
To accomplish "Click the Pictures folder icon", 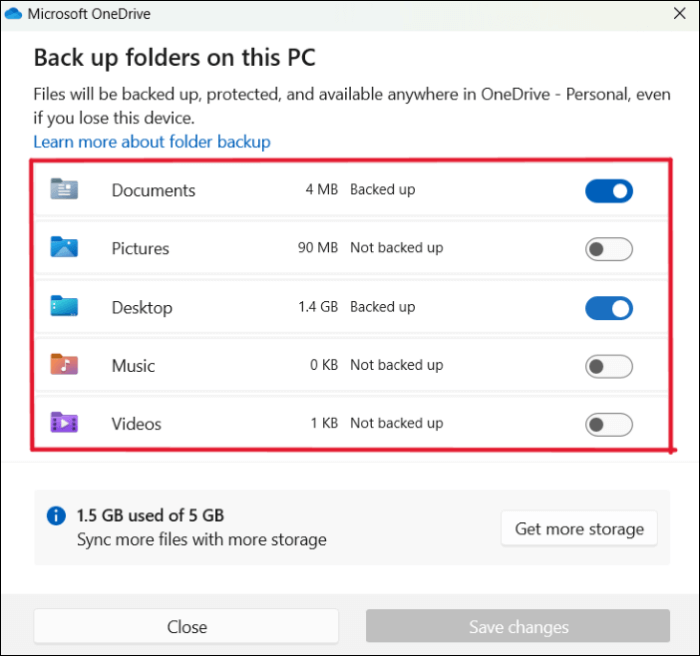I will [x=64, y=248].
